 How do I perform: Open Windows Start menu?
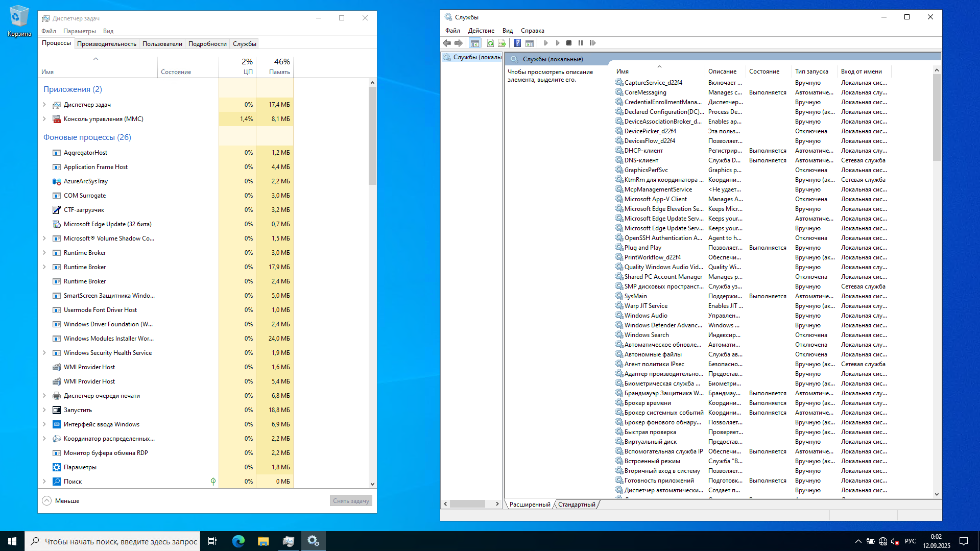click(12, 541)
